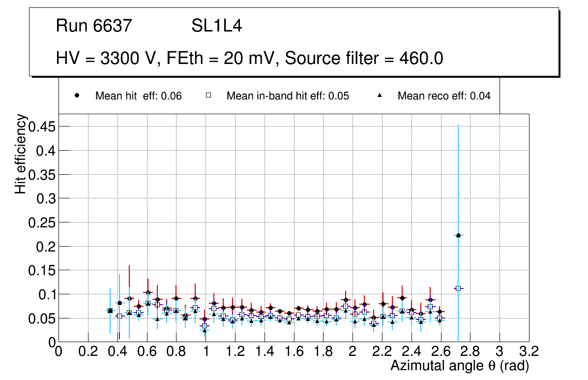Click the "Hit efficiency" y-axis title
The width and height of the screenshot is (588, 380).
click(x=21, y=154)
